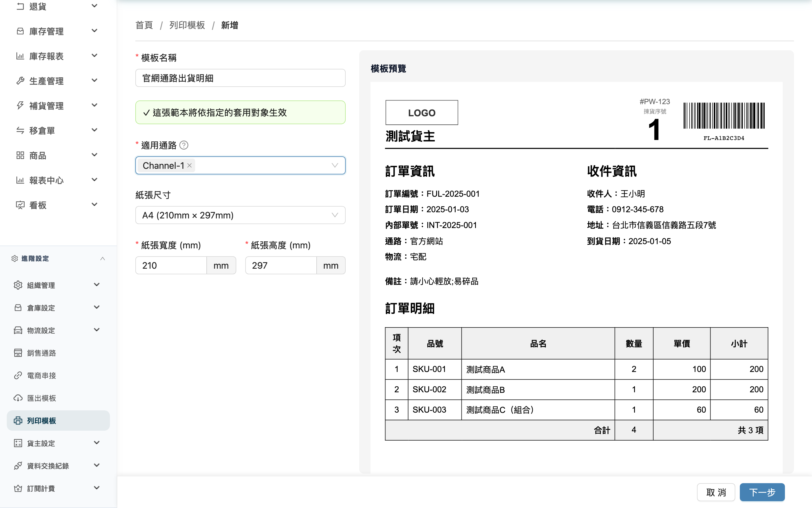Click the 測試商品C（組合） table cell
This screenshot has width=812, height=508.
point(538,410)
